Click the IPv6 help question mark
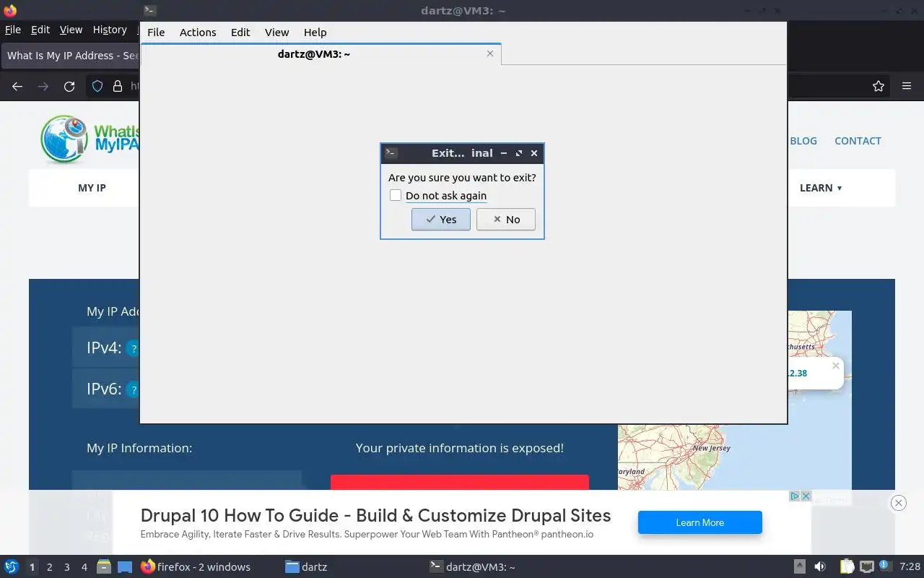The width and height of the screenshot is (924, 578). click(x=133, y=389)
